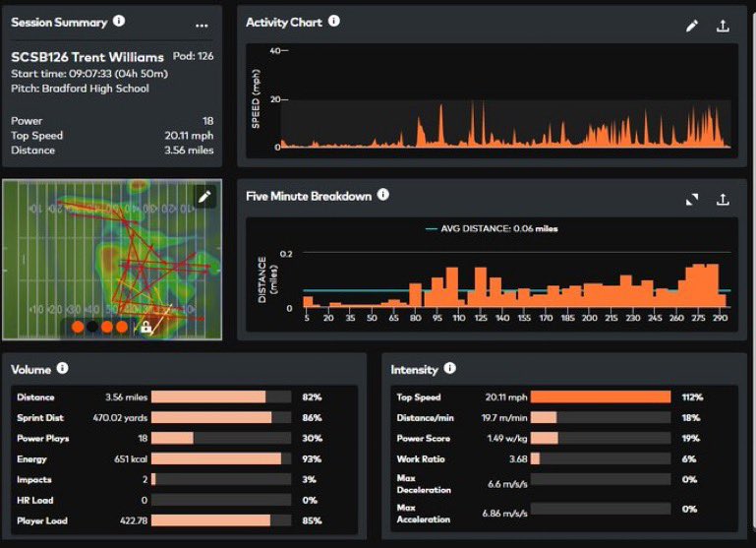Click the lock icon on the heatmap
The width and height of the screenshot is (756, 548).
coord(145,328)
